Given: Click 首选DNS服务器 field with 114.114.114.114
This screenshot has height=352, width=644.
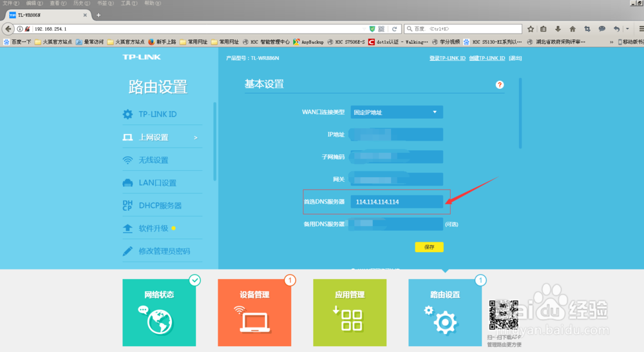Looking at the screenshot, I should [396, 202].
